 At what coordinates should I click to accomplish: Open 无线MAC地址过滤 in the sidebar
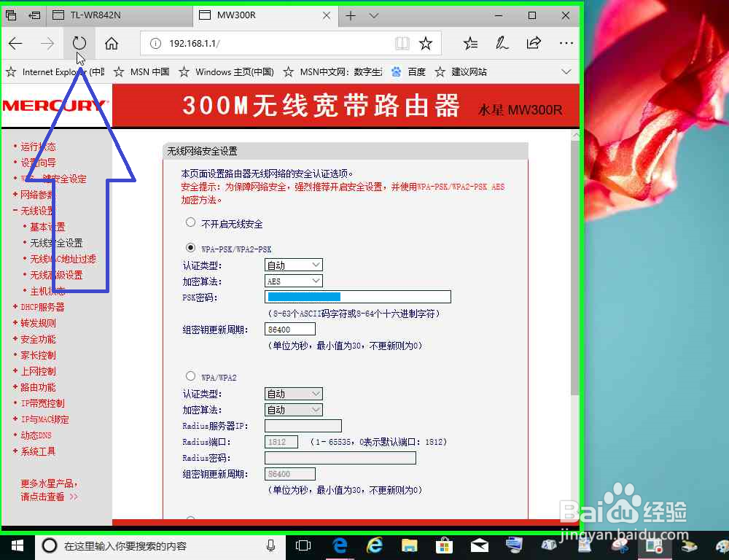click(x=63, y=259)
